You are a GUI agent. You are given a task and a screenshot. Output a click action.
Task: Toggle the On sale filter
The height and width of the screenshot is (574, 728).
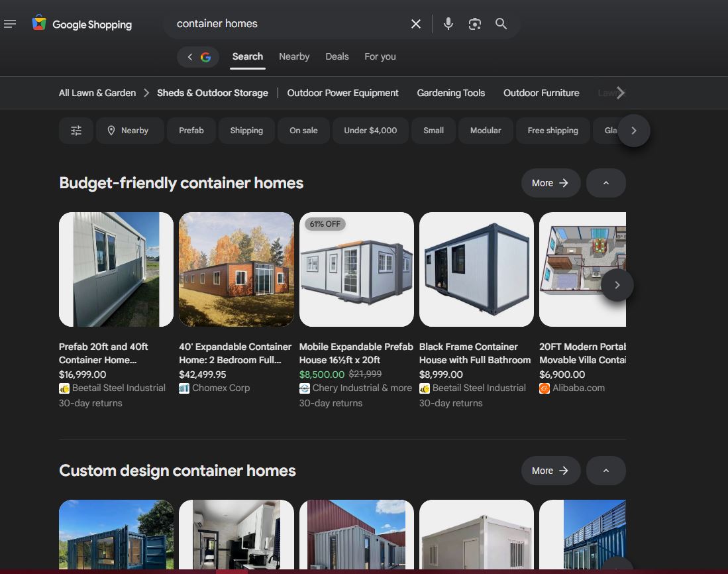[x=303, y=130]
